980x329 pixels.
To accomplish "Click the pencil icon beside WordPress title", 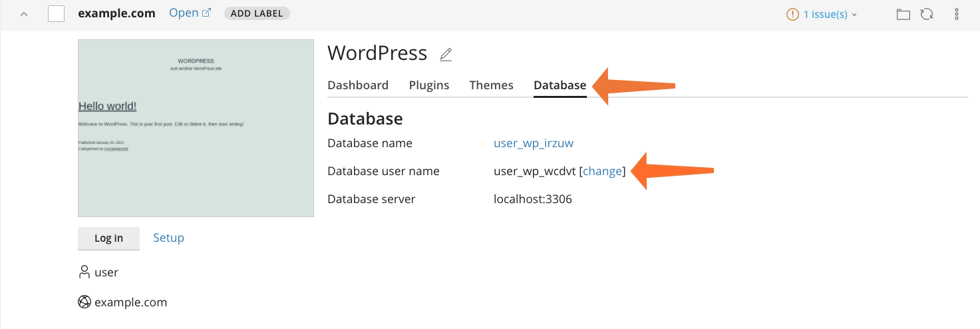I will [x=446, y=55].
